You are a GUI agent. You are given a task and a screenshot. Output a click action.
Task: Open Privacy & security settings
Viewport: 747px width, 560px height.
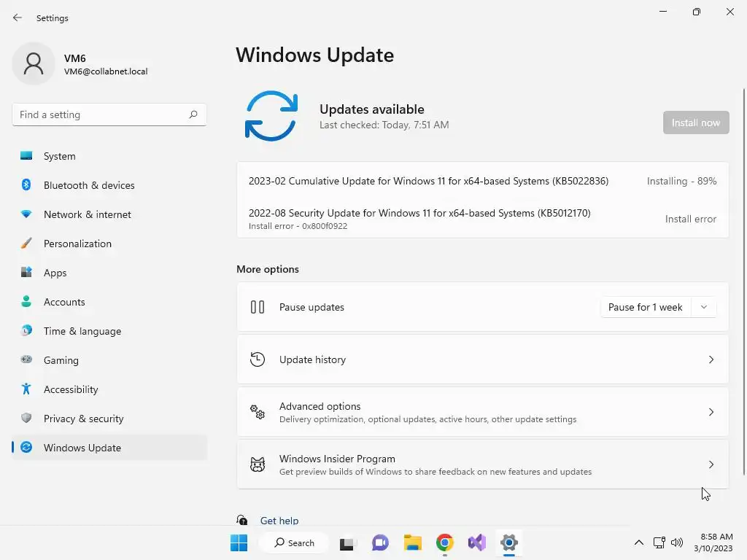109,419
